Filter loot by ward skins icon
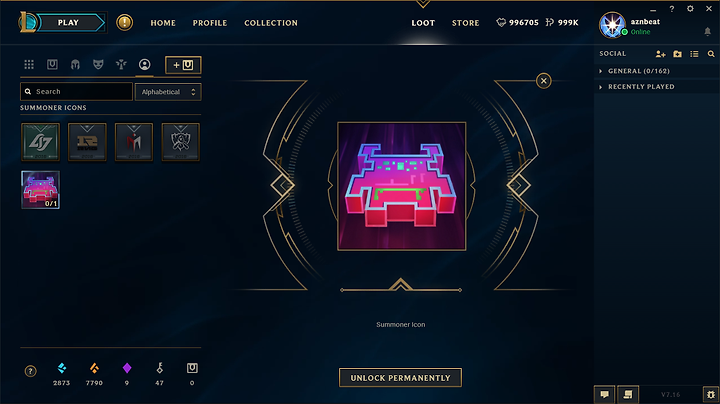This screenshot has height=404, width=720. click(x=121, y=64)
